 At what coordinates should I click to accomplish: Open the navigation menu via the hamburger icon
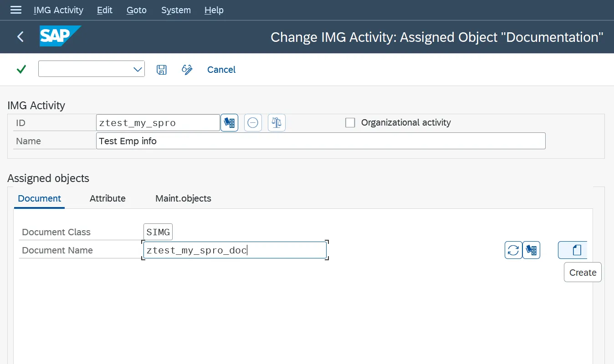coord(15,10)
